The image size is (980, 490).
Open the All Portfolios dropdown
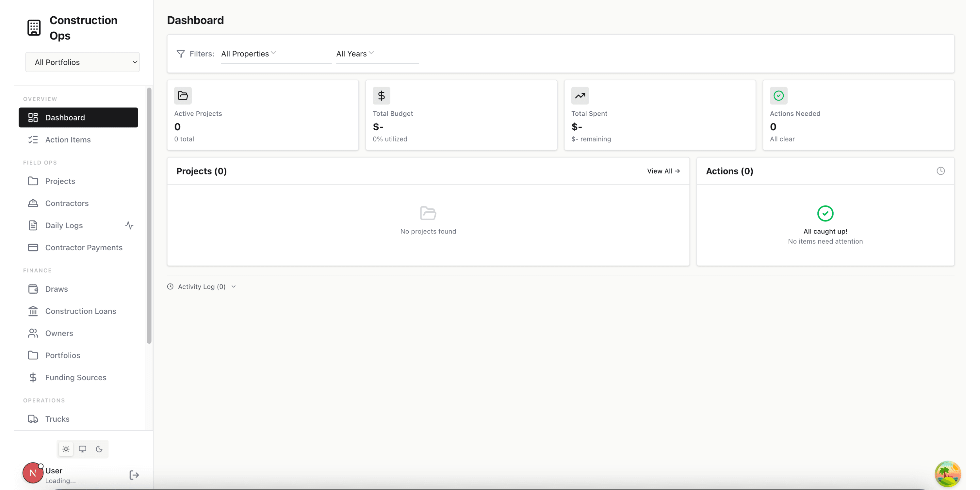pyautogui.click(x=83, y=62)
